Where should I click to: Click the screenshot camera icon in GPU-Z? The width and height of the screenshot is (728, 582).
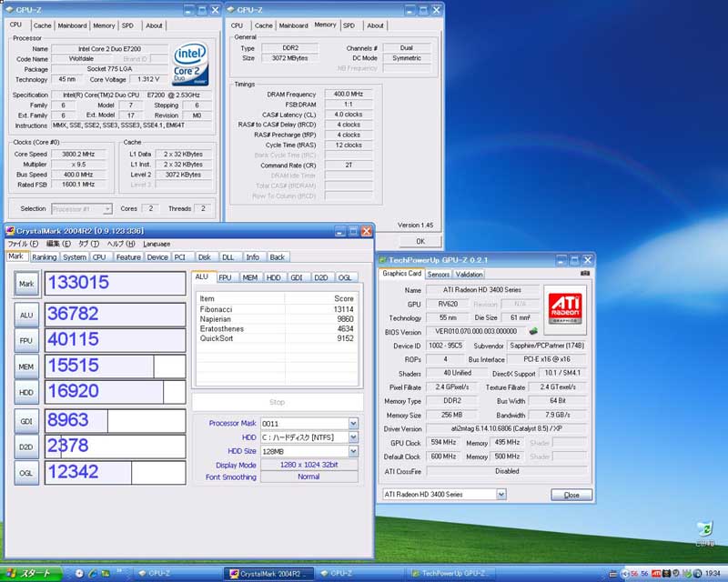coord(585,274)
